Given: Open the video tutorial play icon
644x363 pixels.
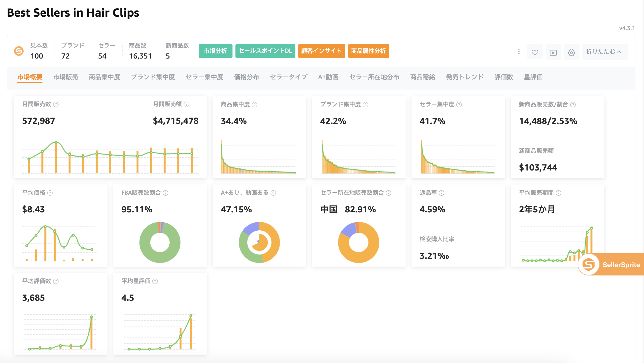Looking at the screenshot, I should coord(553,52).
